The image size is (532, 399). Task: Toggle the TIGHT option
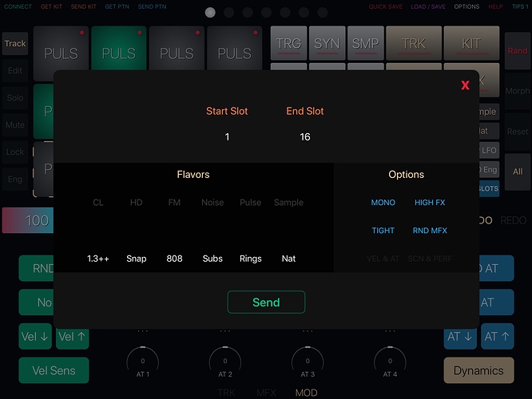tap(383, 231)
